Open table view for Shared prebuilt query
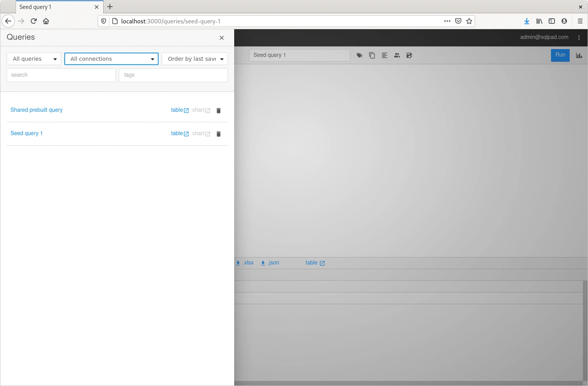This screenshot has width=588, height=386. (180, 110)
